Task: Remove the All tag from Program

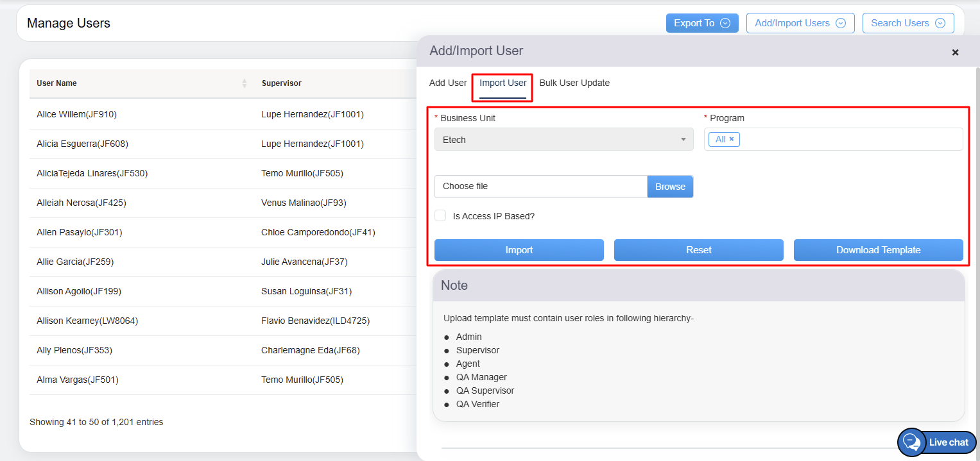Action: click(x=732, y=139)
